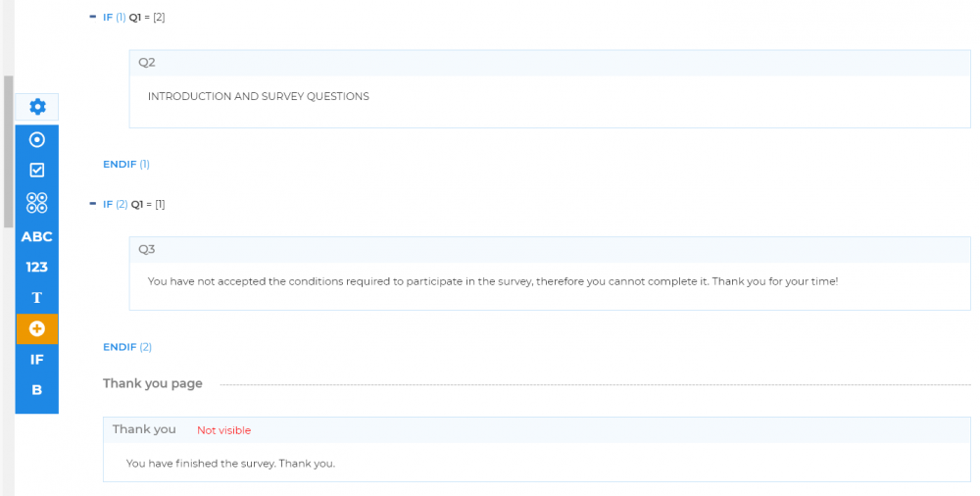Insert a B block from the sidebar
Viewport: 980px width, 496px height.
pyautogui.click(x=37, y=390)
